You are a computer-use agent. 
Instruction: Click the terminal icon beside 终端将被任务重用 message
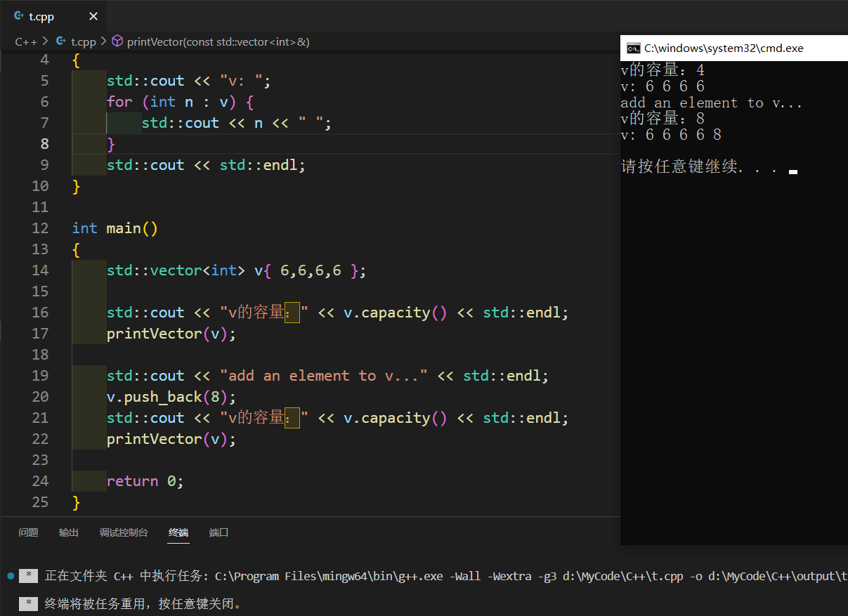click(28, 603)
